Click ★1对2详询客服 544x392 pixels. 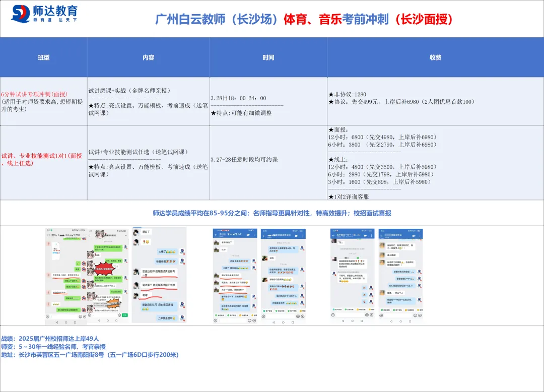coord(349,197)
